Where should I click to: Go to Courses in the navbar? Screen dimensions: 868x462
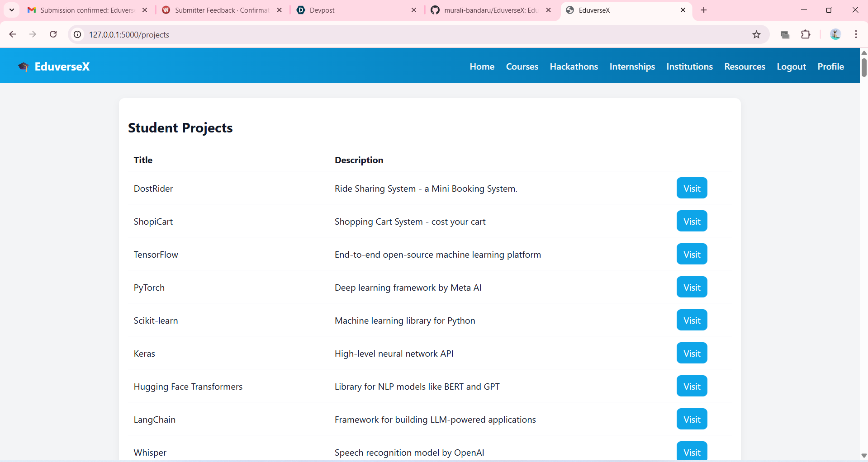[x=522, y=66]
